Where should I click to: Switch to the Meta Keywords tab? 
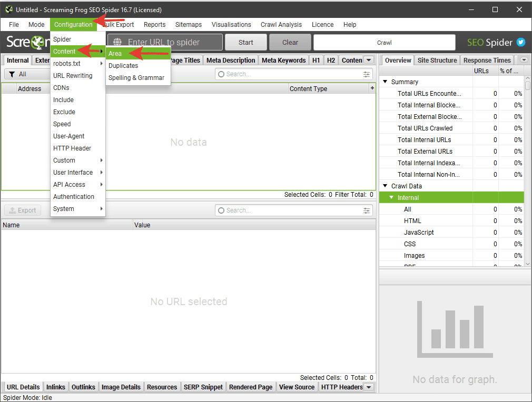click(x=283, y=60)
